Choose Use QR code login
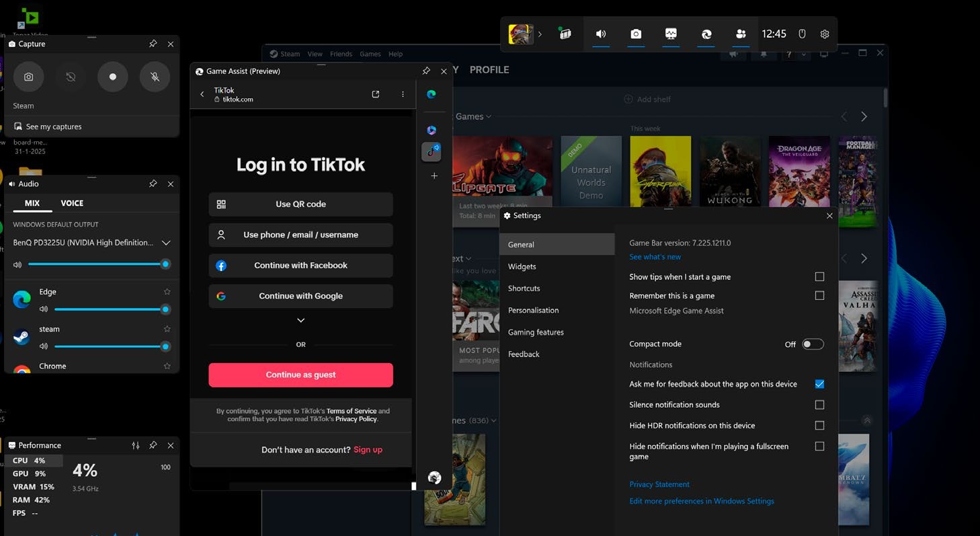Image resolution: width=980 pixels, height=536 pixels. pyautogui.click(x=300, y=204)
